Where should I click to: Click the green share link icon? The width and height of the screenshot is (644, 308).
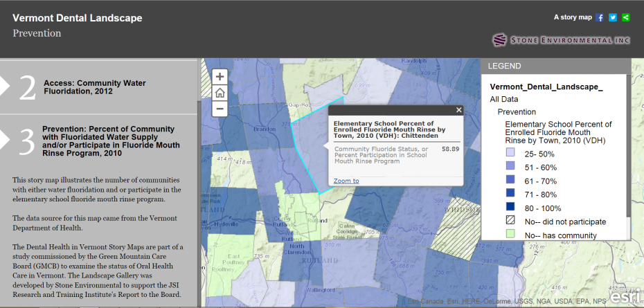(626, 17)
